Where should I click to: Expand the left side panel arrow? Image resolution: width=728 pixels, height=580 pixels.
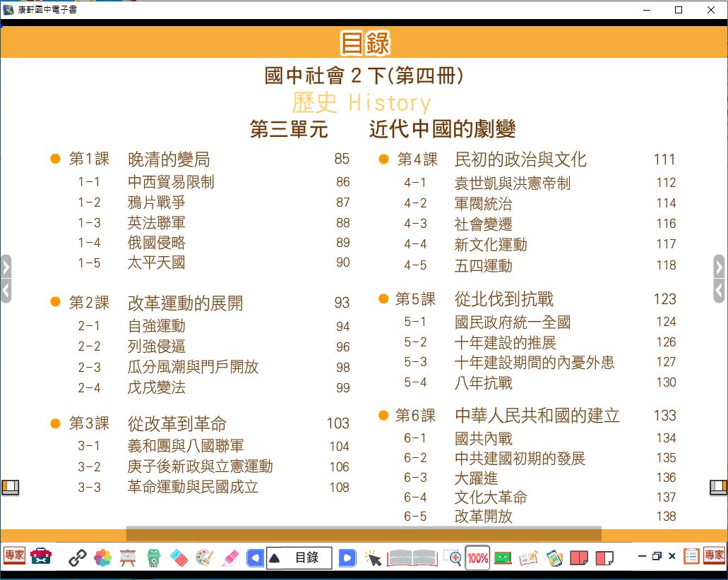click(6, 267)
